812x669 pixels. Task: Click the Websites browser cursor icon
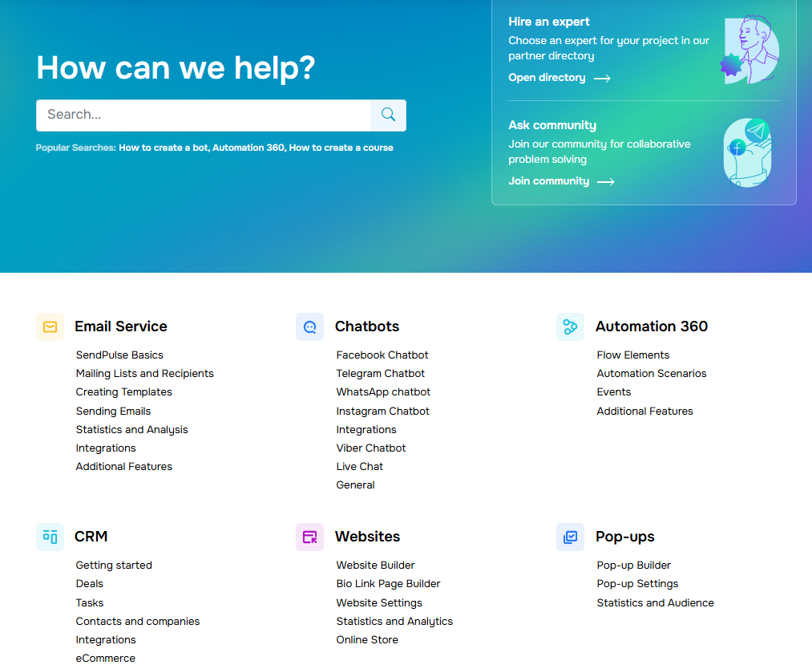coord(309,537)
